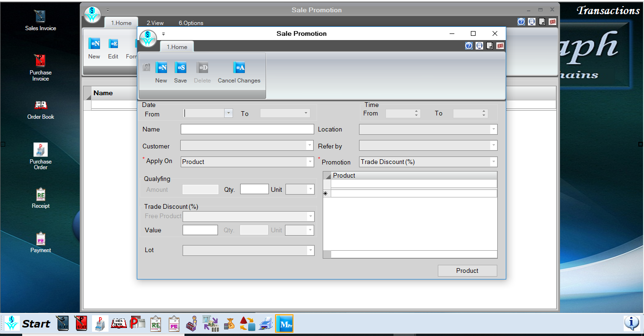This screenshot has height=336, width=644.
Task: Click application logo button in background window
Action: [92, 14]
